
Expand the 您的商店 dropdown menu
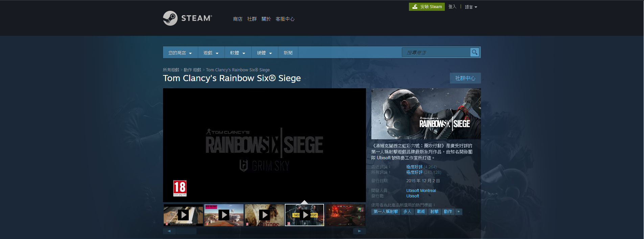[x=180, y=53]
